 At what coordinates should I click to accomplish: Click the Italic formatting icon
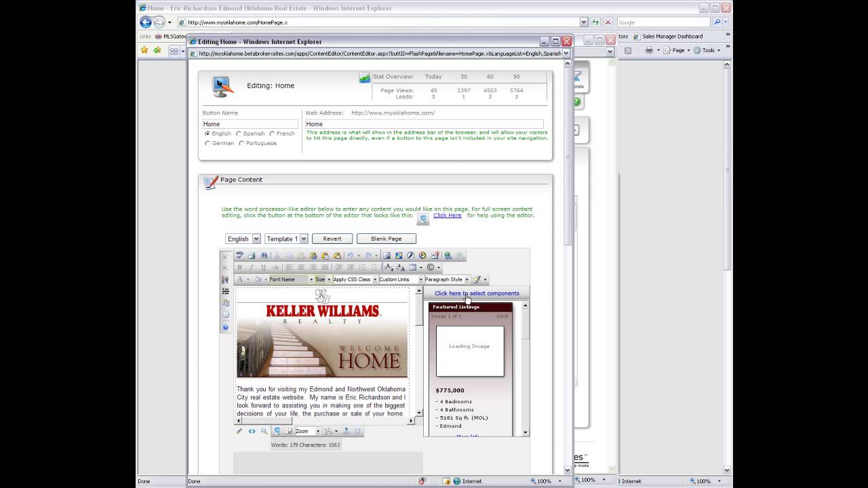pos(252,267)
